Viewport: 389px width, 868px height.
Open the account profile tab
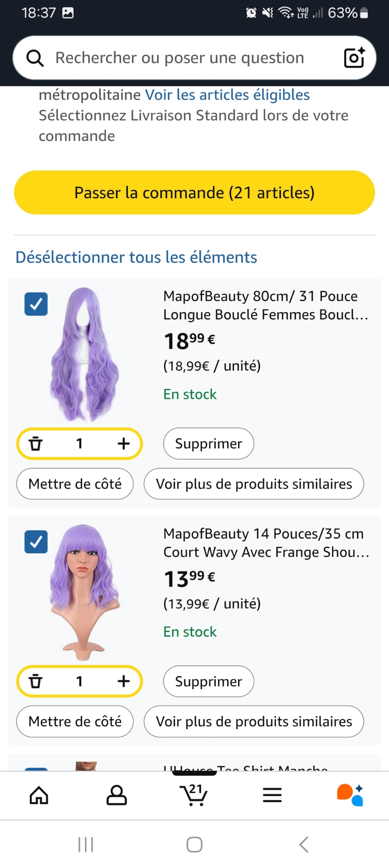pos(117,795)
